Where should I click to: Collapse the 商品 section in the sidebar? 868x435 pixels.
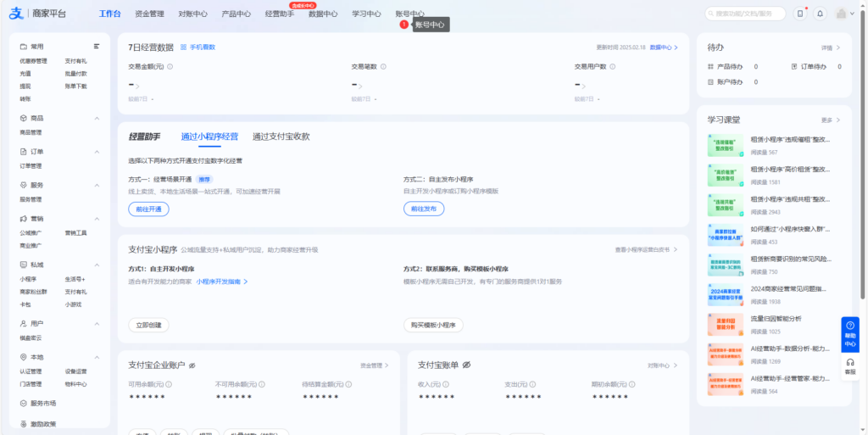(x=97, y=119)
